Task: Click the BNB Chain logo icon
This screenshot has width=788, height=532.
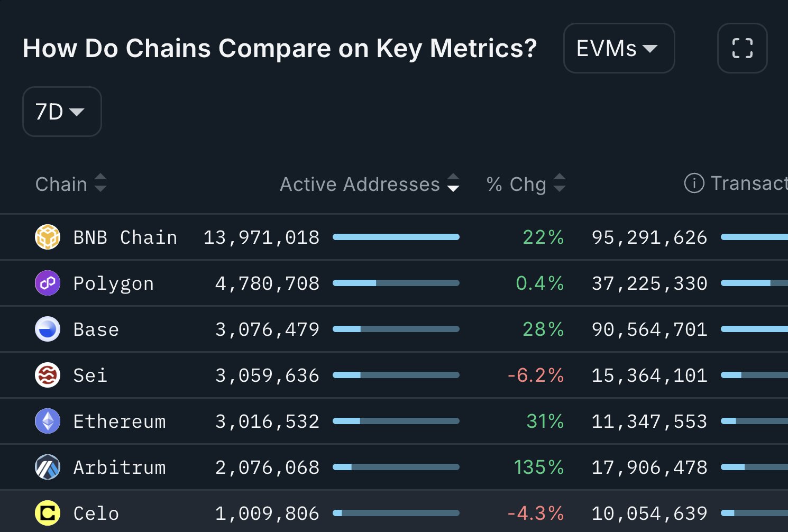Action: (48, 237)
